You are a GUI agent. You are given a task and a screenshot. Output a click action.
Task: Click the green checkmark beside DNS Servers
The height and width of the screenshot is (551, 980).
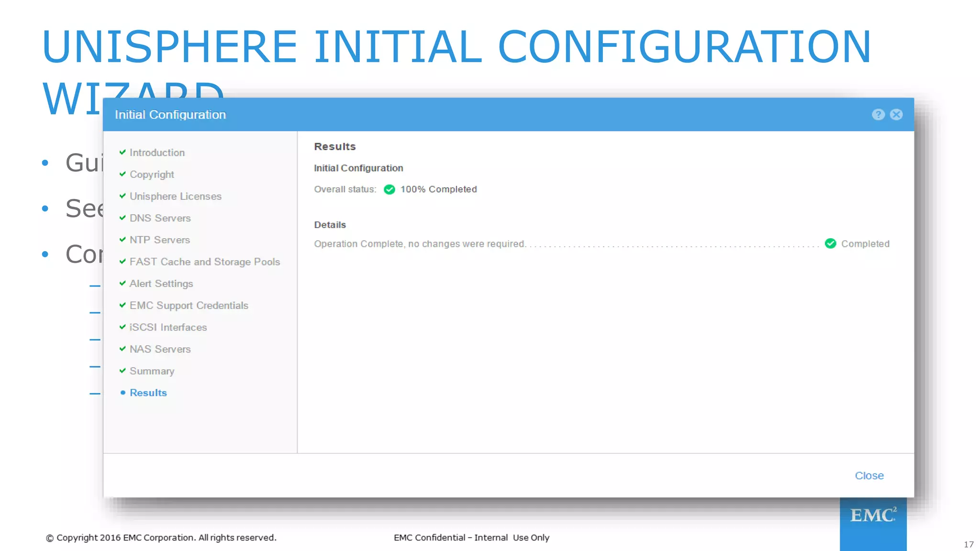122,218
